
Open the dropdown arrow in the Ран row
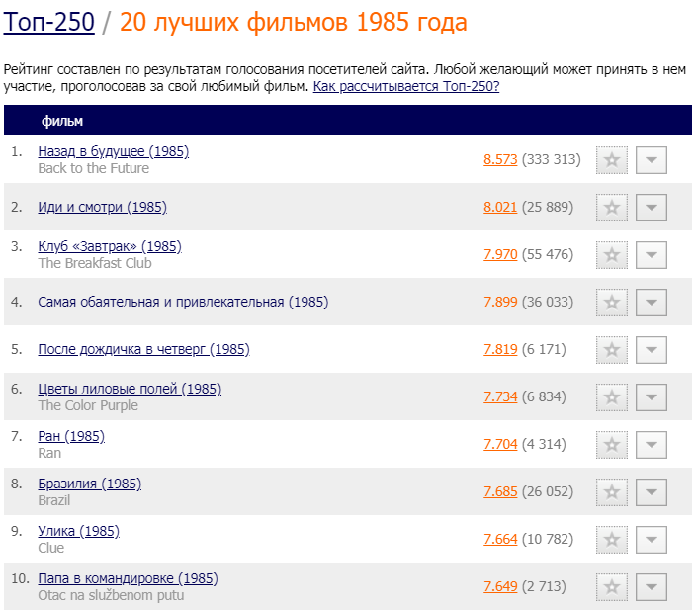point(652,445)
